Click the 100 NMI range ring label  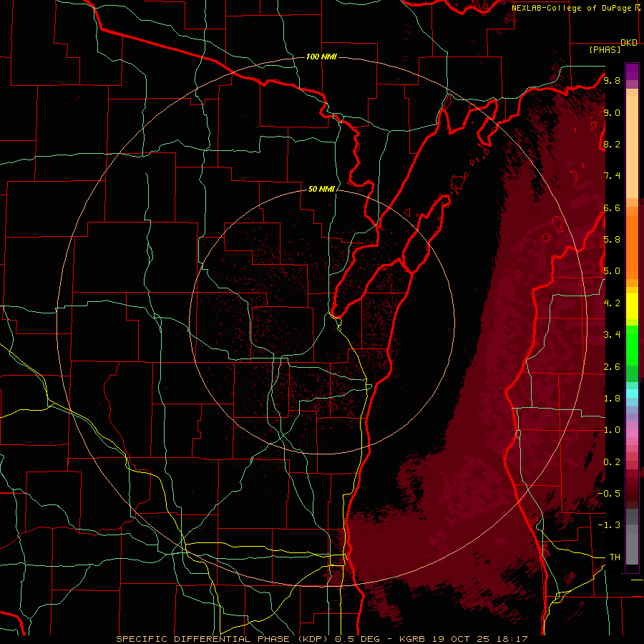point(321,57)
